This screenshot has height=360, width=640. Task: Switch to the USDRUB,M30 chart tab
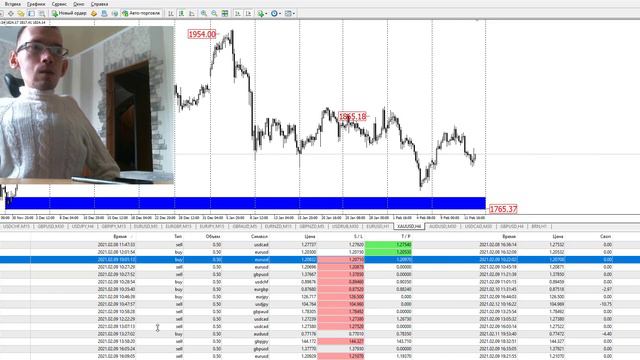pyautogui.click(x=345, y=226)
